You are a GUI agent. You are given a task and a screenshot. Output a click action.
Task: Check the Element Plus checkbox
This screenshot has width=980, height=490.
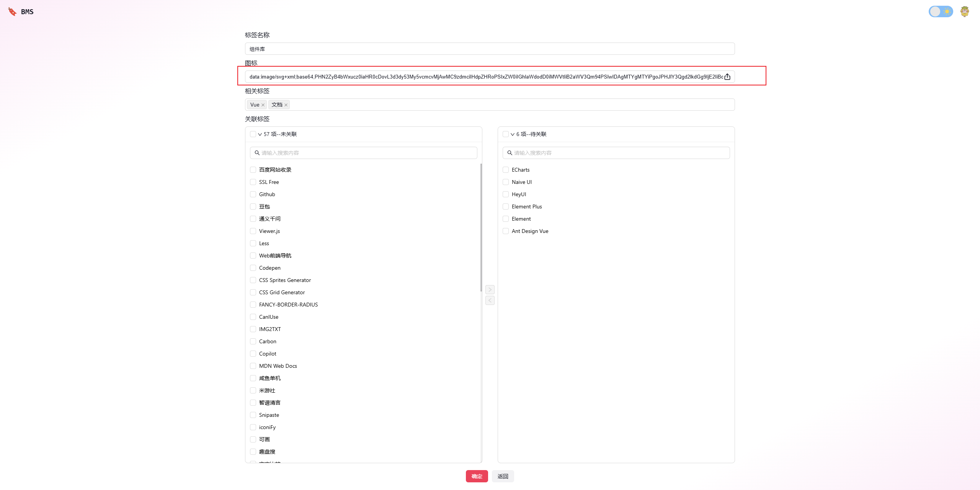click(506, 206)
